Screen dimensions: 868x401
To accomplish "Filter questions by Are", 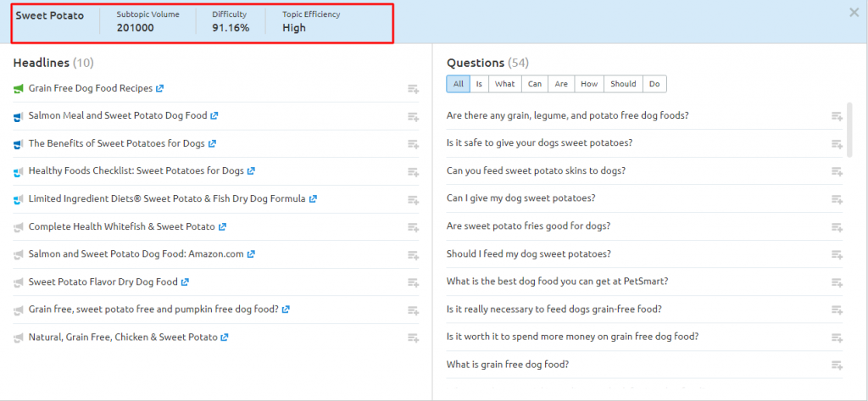I will coord(561,84).
